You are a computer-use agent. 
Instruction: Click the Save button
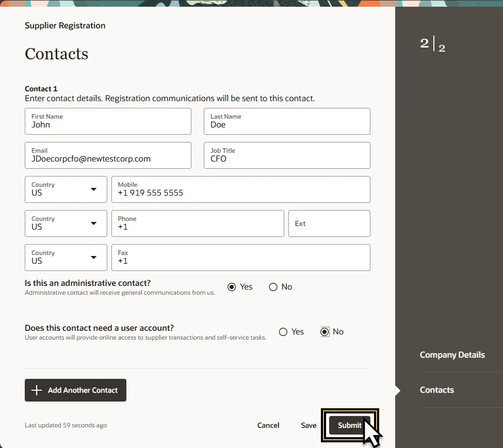309,425
